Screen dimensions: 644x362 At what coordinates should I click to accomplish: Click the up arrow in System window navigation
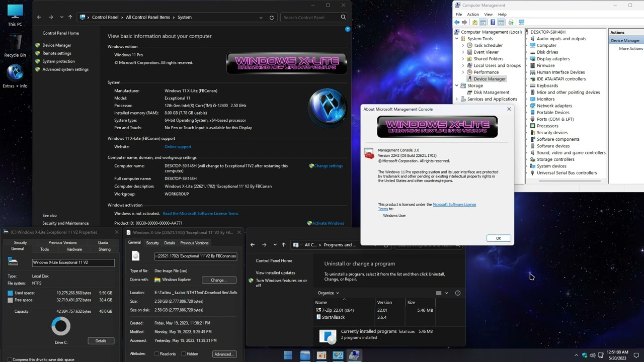(70, 17)
